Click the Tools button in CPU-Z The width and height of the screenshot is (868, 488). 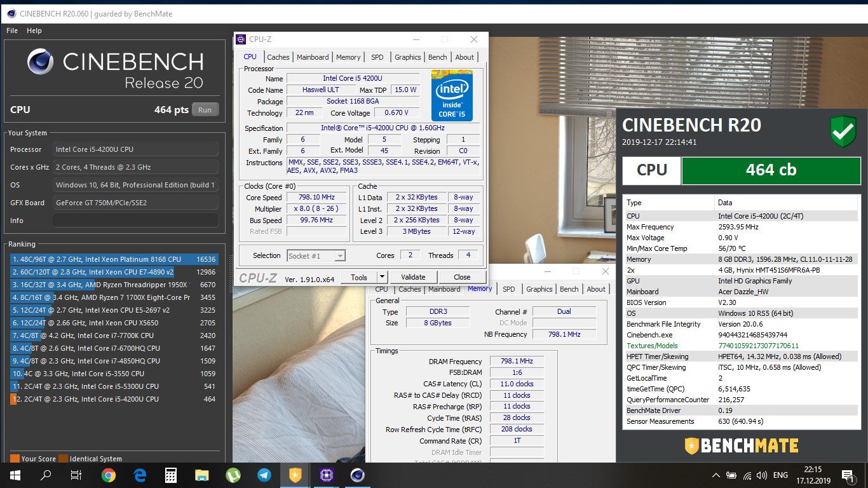click(x=359, y=277)
